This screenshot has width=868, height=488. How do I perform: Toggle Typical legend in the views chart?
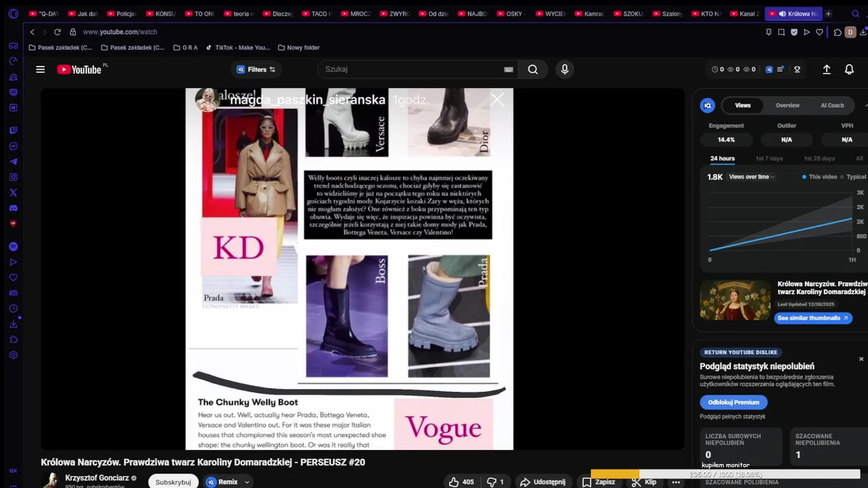click(x=853, y=177)
